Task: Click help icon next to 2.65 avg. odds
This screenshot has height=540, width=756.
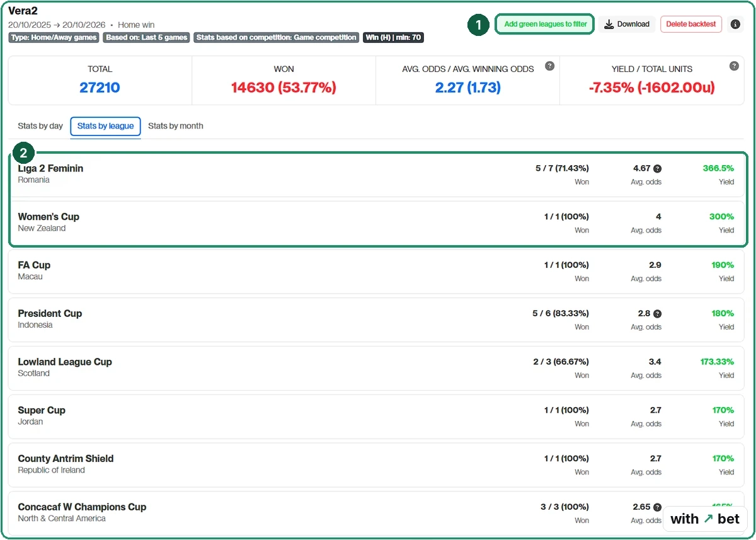Action: [x=657, y=507]
